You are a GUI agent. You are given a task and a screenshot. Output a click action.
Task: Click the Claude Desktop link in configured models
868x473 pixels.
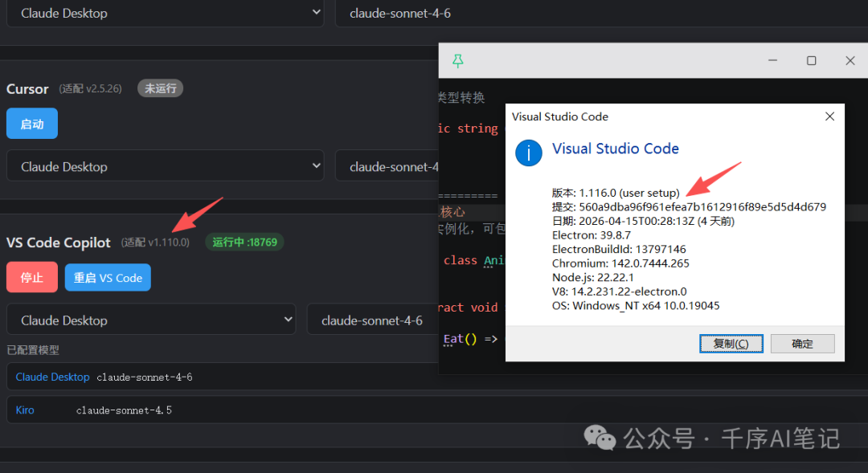51,376
